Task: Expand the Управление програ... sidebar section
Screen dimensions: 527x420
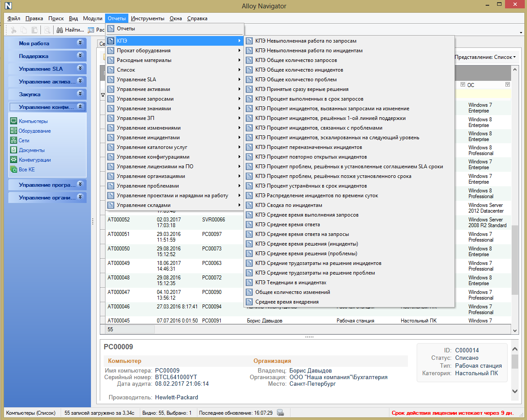Action: [x=80, y=184]
